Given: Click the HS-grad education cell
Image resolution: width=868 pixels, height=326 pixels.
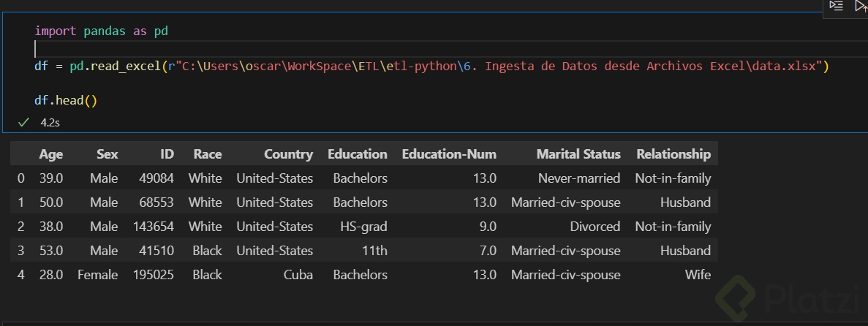Looking at the screenshot, I should coord(363,227).
